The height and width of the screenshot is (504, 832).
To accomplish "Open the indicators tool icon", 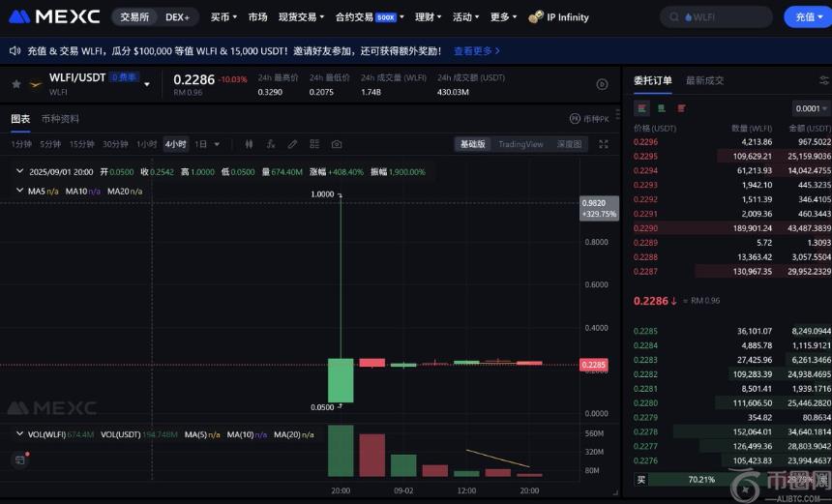I will 271,144.
